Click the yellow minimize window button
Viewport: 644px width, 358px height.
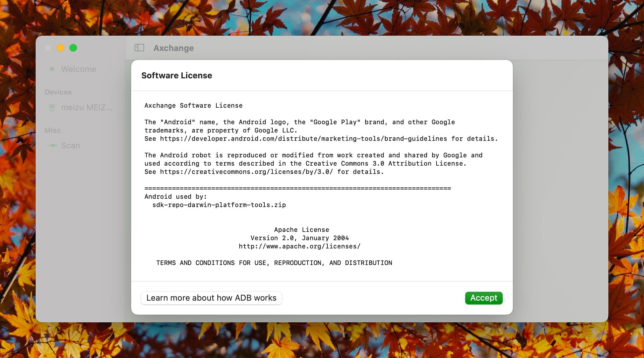click(60, 48)
